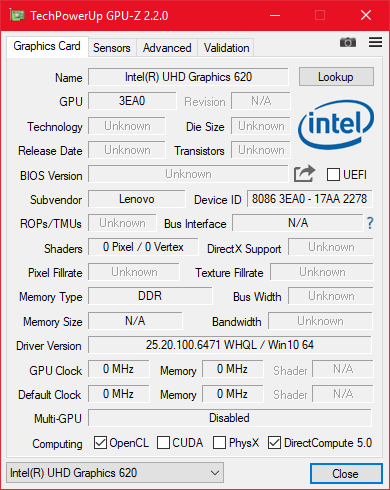This screenshot has height=490, width=390.
Task: Toggle the DirectCompute 5.0 checkbox
Action: [274, 443]
